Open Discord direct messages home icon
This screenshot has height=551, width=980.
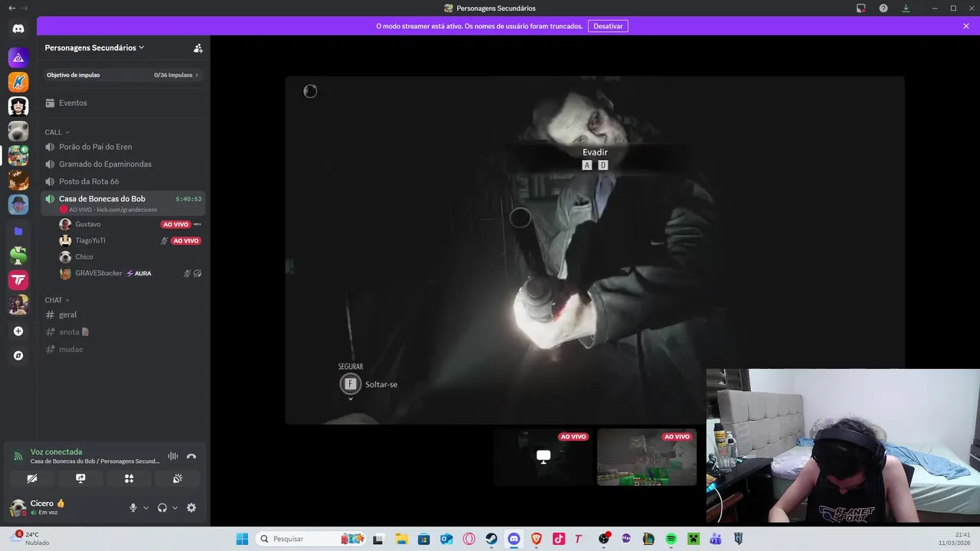pyautogui.click(x=18, y=28)
